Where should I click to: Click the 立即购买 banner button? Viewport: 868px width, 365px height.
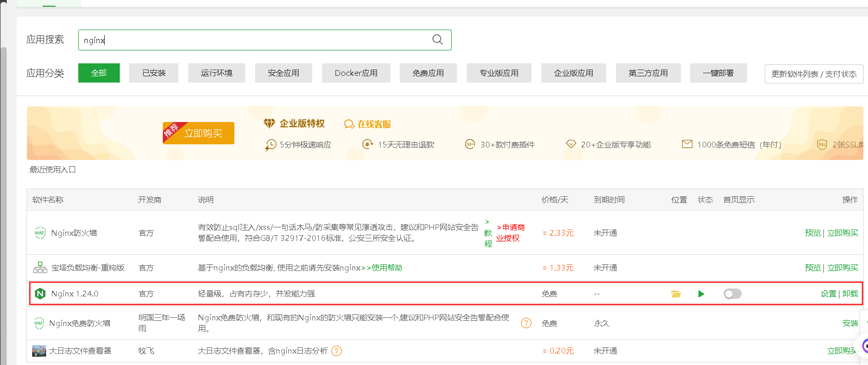(199, 133)
